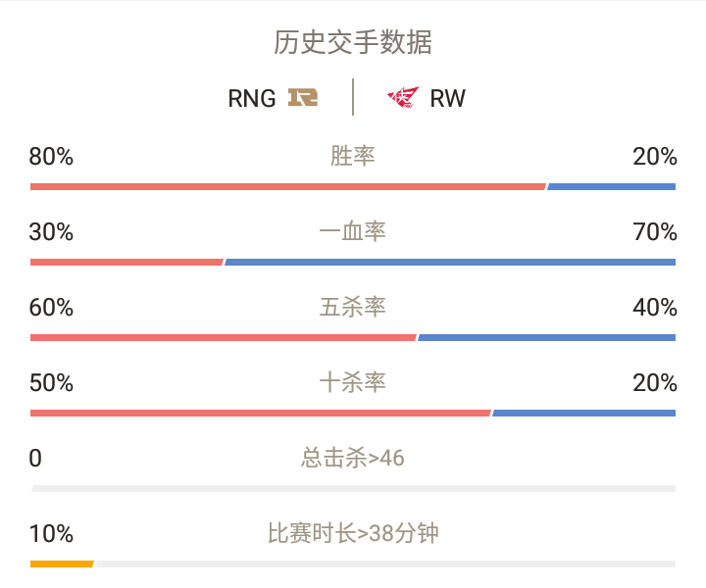This screenshot has width=706, height=588.
Task: Click the 历史交手数据 heading
Action: [353, 43]
